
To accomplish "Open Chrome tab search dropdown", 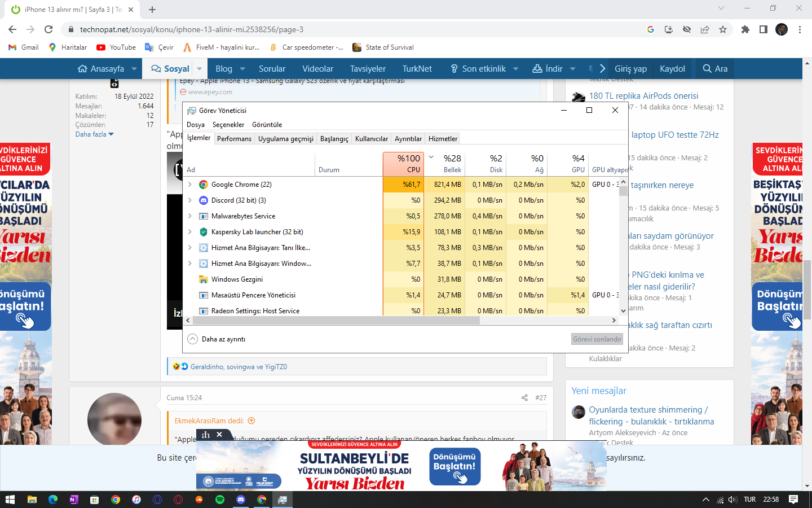I will click(x=721, y=8).
